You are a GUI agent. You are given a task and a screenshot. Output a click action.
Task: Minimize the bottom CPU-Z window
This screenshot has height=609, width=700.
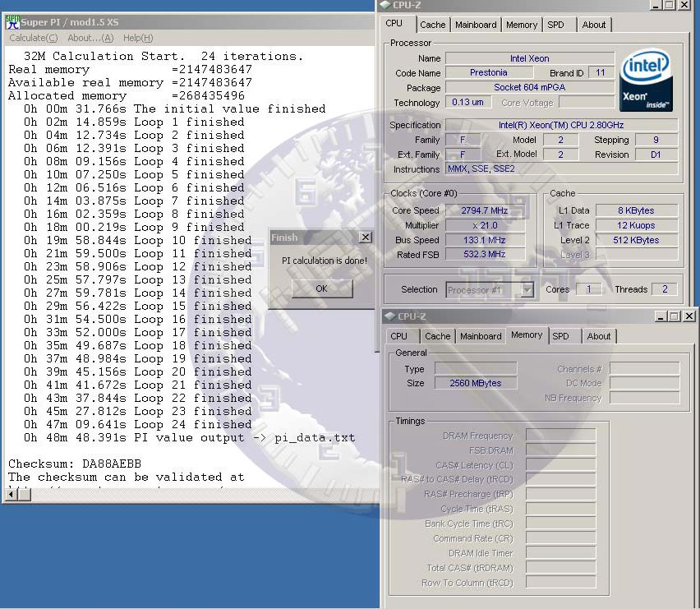[x=661, y=316]
